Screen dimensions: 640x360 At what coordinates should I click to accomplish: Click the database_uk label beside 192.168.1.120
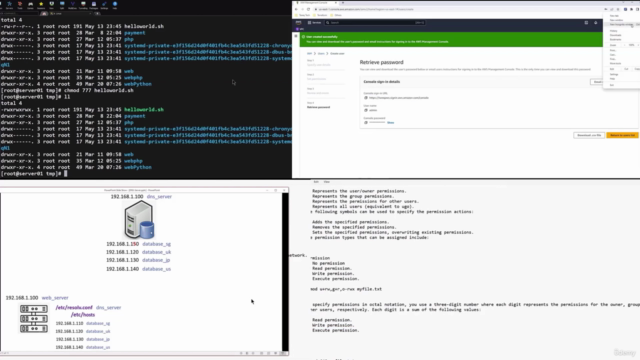click(156, 252)
